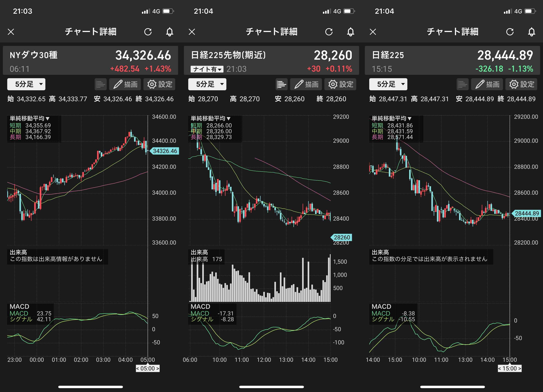Close the 日経225先物 chart detail
This screenshot has width=543, height=392.
coord(192,32)
